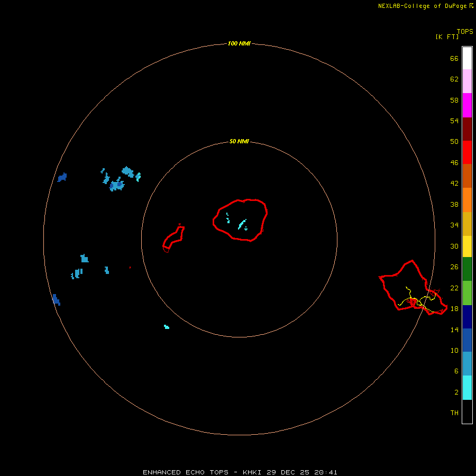Click the blue echo cluster northwest of center
Viewport: 476px width, 476px height.
pyautogui.click(x=117, y=185)
